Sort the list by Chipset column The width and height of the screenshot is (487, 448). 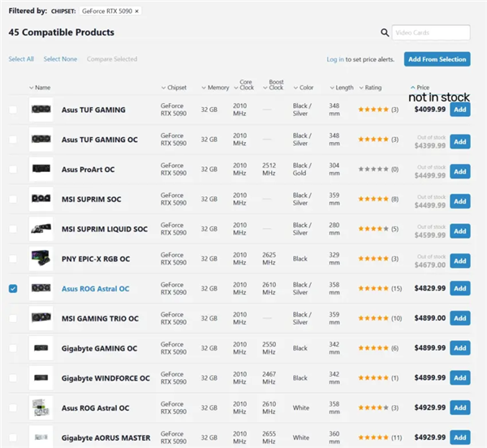(174, 88)
